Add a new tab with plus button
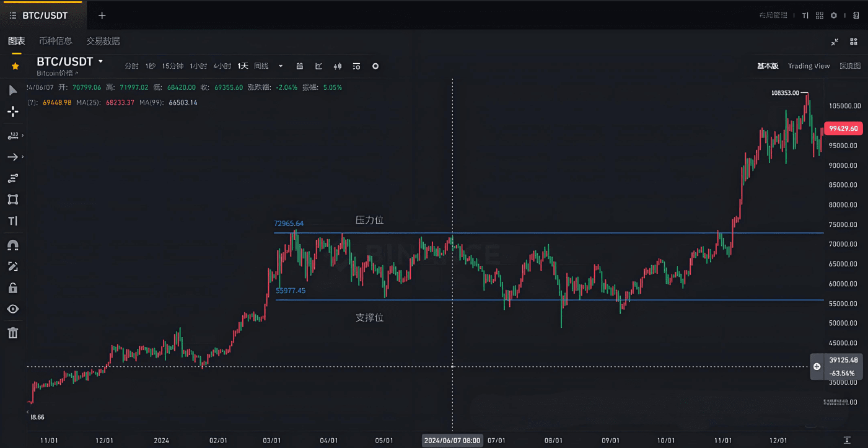The height and width of the screenshot is (448, 868). [x=102, y=15]
